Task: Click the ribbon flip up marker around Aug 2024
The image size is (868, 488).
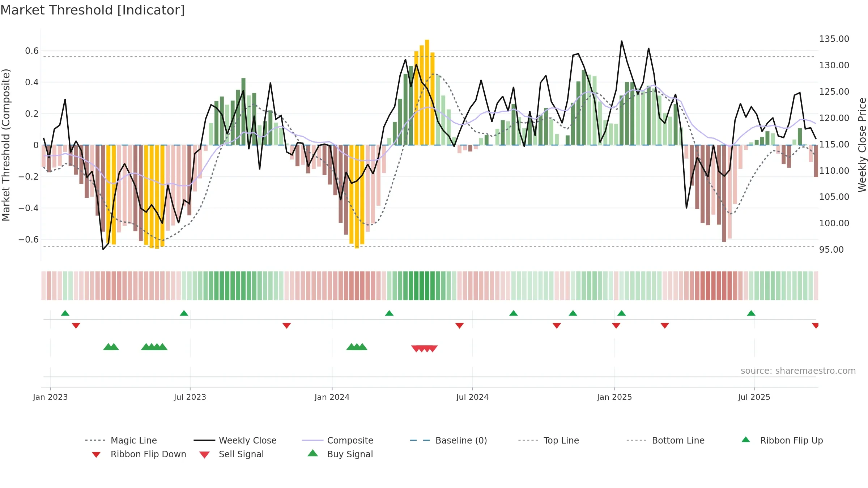Action: click(x=514, y=313)
